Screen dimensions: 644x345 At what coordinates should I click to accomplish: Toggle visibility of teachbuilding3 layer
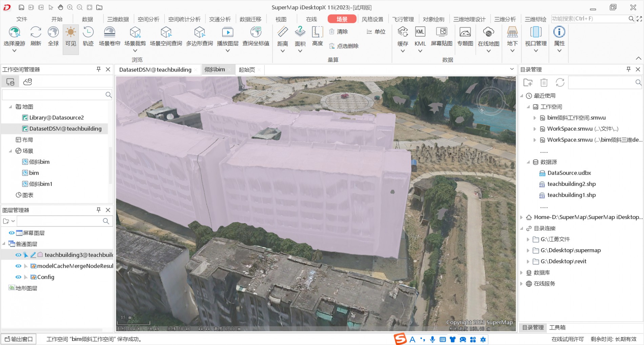18,255
